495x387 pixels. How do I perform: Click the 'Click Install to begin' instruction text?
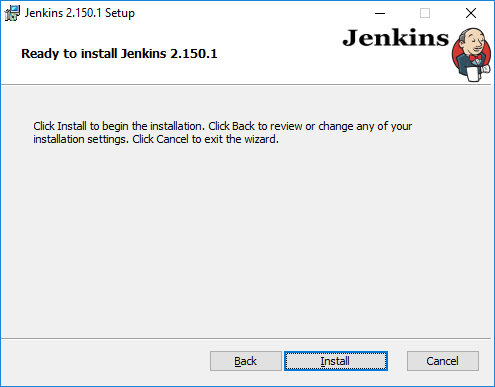tap(222, 133)
